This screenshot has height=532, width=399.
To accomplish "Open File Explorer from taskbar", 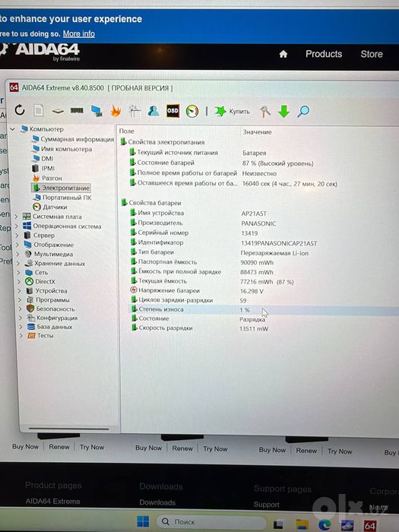I will point(302,524).
